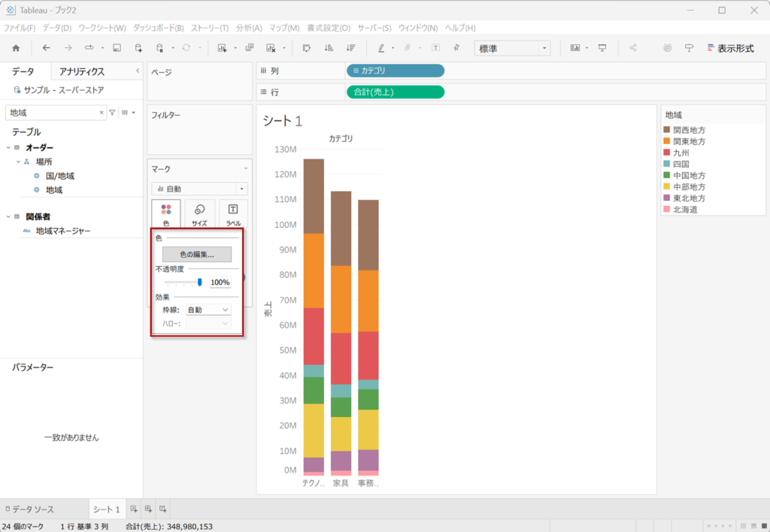Click the 色の編集... button

click(x=197, y=254)
